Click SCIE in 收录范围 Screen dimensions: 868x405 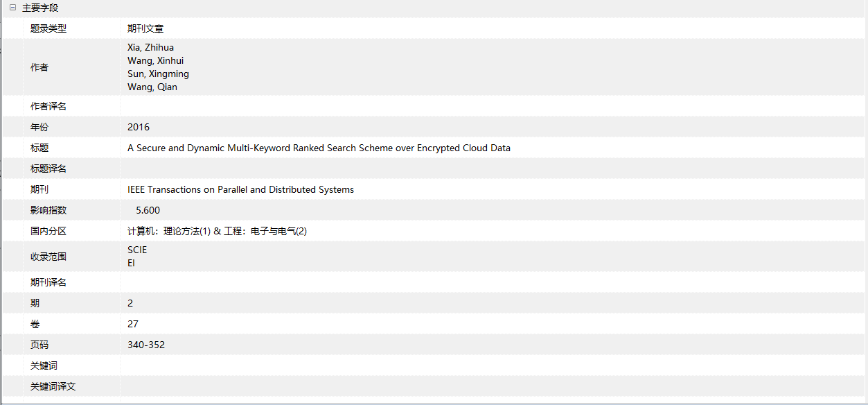coord(137,250)
